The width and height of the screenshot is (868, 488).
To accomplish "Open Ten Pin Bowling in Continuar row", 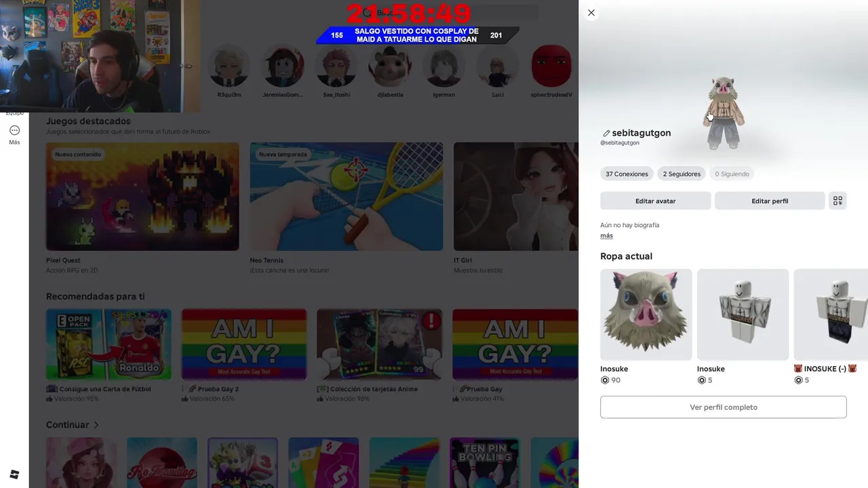I will pos(484,463).
